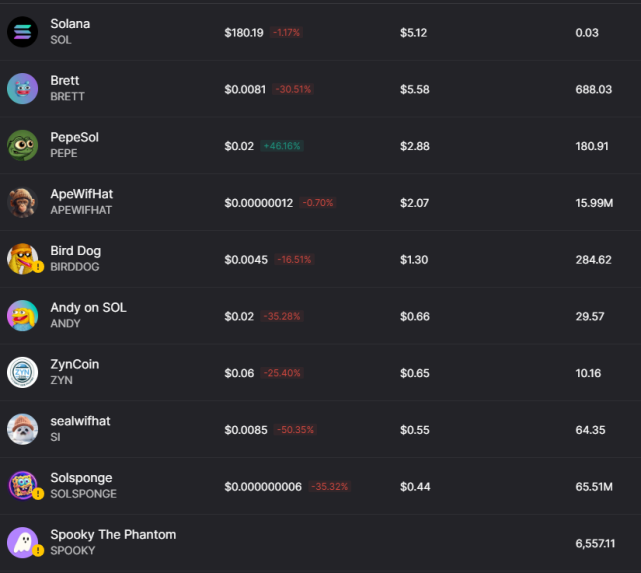Screen dimensions: 641x573
Task: Select the -50.35% change badge
Action: pyautogui.click(x=296, y=430)
